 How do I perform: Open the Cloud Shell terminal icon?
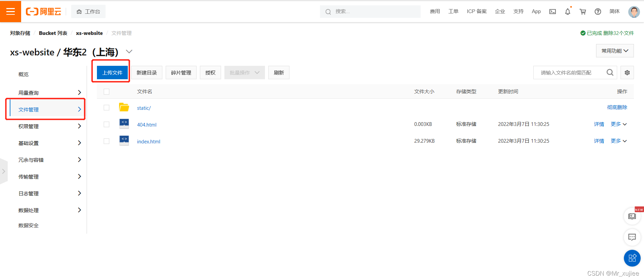coord(552,11)
